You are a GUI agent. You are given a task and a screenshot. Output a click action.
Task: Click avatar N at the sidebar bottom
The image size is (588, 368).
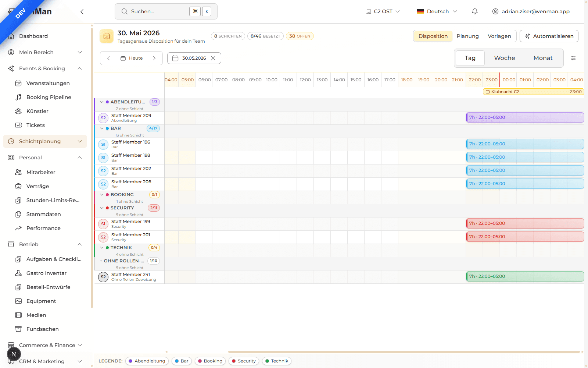[x=14, y=354]
